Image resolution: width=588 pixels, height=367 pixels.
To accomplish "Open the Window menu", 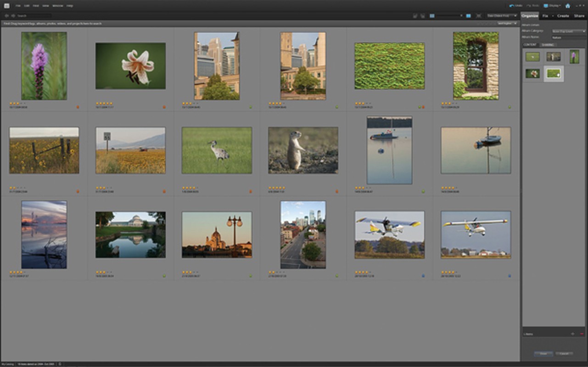I will coord(58,6).
